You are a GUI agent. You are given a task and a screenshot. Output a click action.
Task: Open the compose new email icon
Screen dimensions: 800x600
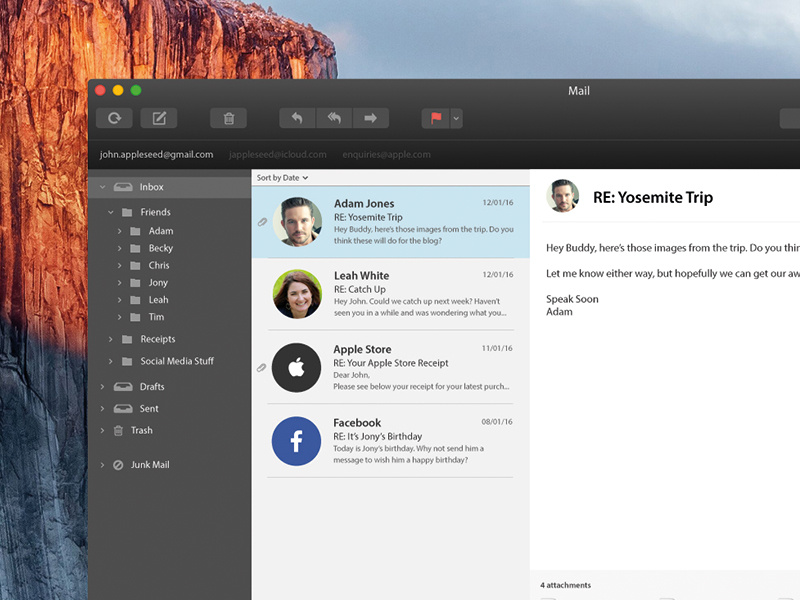158,118
